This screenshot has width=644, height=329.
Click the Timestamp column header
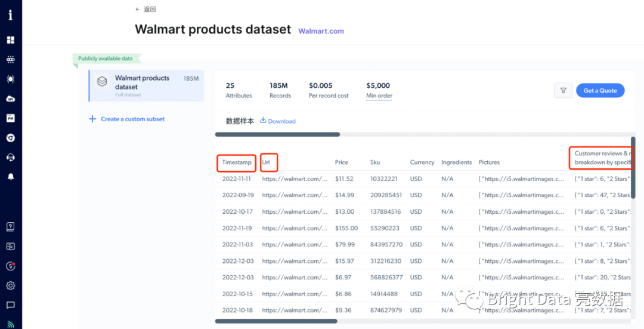pos(237,162)
